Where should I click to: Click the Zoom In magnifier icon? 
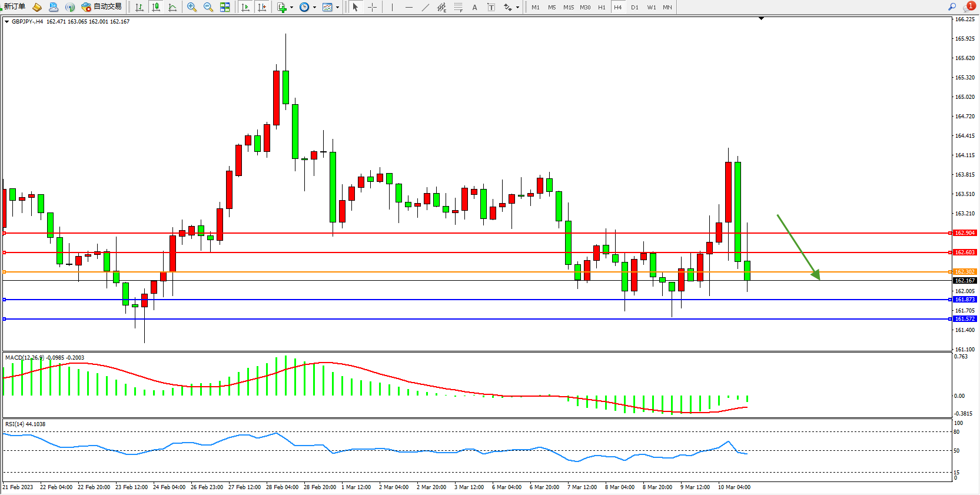(x=191, y=7)
